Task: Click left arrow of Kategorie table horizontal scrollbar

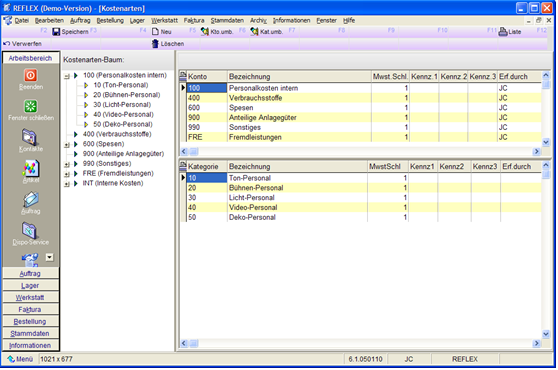Action: tap(184, 343)
